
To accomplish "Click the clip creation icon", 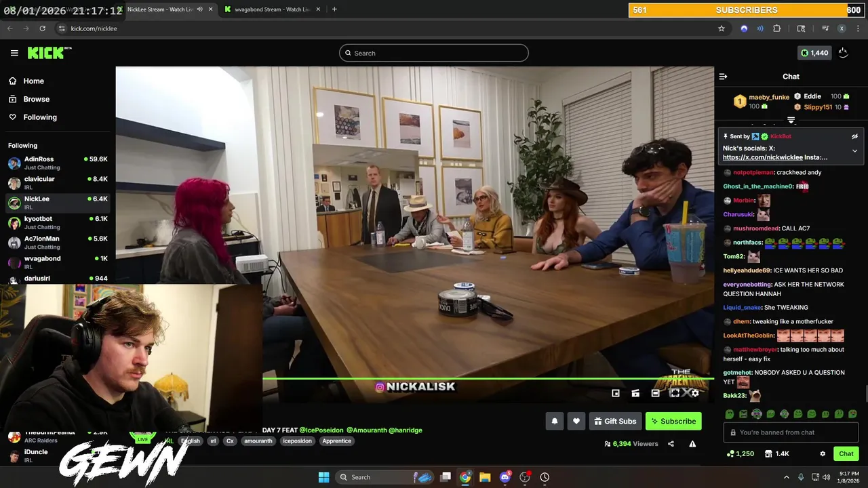I will (x=635, y=393).
